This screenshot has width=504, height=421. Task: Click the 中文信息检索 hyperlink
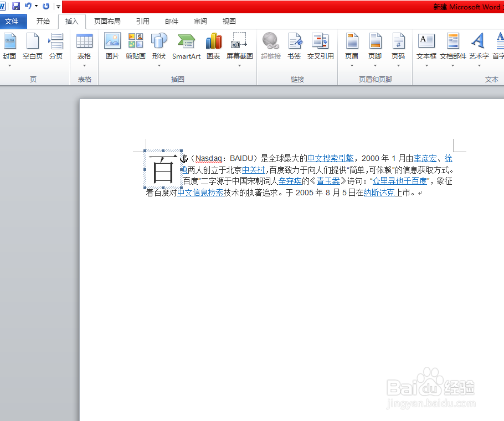click(x=200, y=193)
